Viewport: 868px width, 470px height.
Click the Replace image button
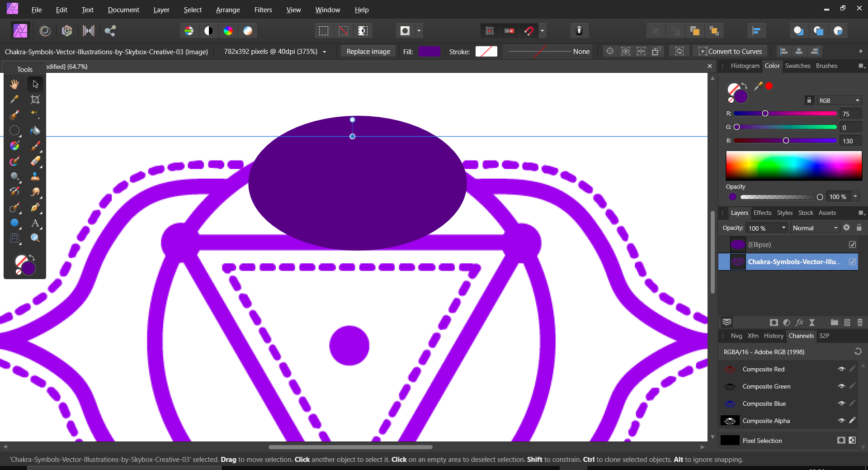368,52
